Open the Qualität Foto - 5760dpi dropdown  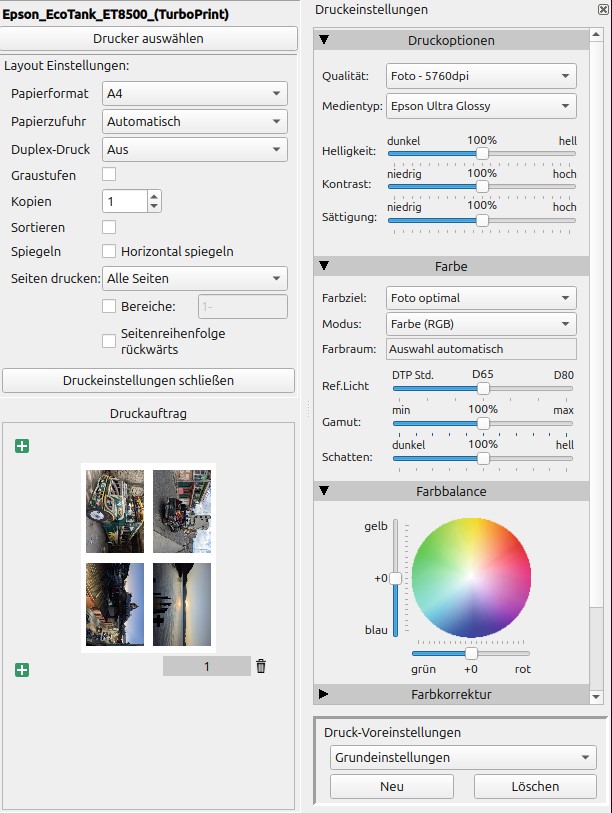(x=481, y=76)
